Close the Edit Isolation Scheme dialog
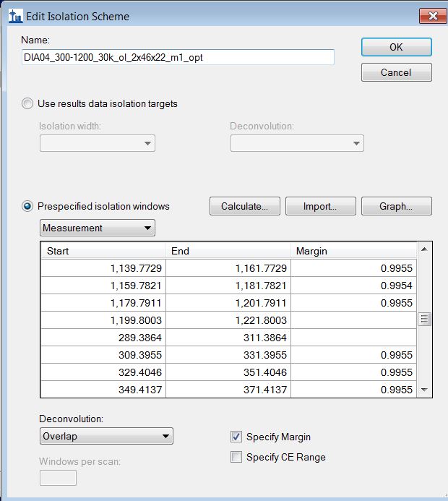448x501 pixels. (433, 16)
